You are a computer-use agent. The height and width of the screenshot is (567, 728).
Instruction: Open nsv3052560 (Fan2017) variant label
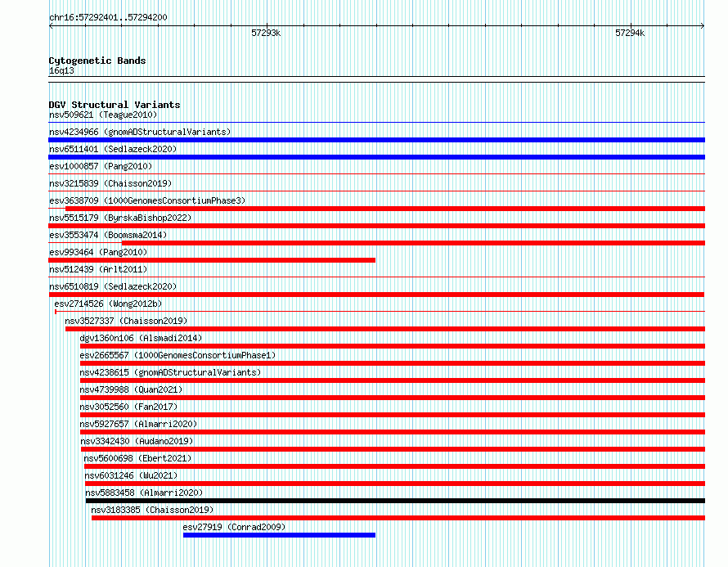click(128, 407)
